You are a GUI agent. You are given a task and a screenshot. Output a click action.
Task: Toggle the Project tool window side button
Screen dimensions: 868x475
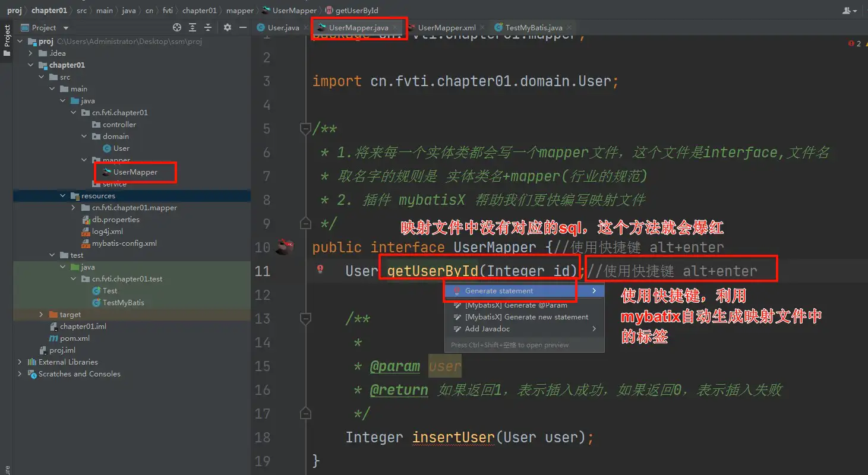click(7, 40)
